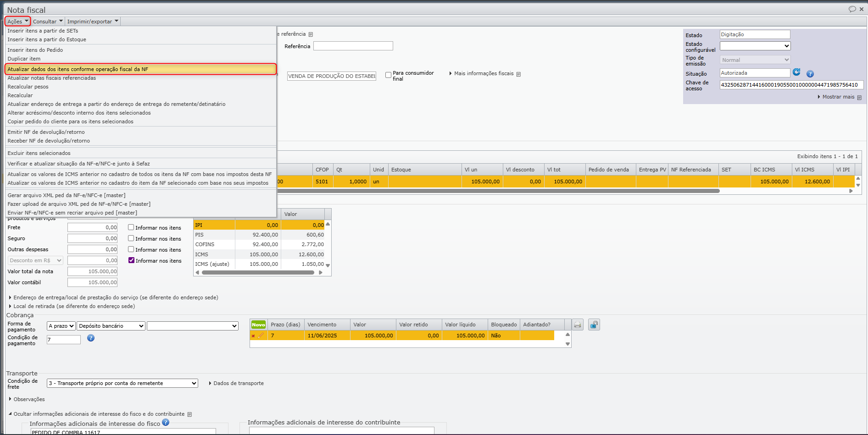This screenshot has height=435, width=868.
Task: Open help icon beside Situação refresh
Action: tap(810, 74)
